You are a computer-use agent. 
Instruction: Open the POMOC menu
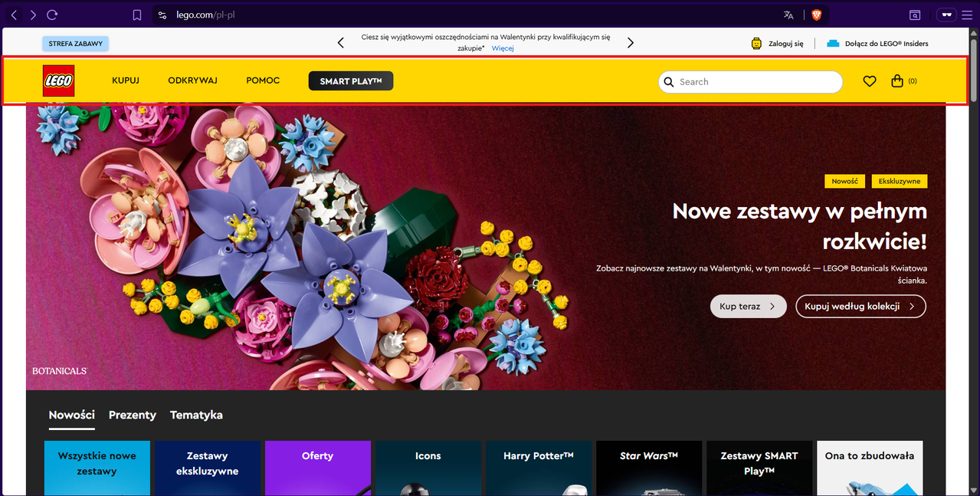pyautogui.click(x=263, y=80)
